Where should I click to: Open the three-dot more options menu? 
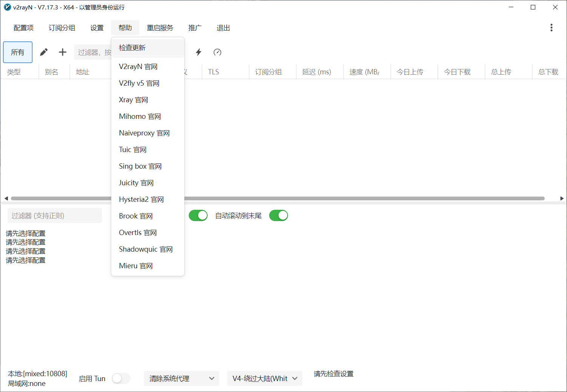551,28
